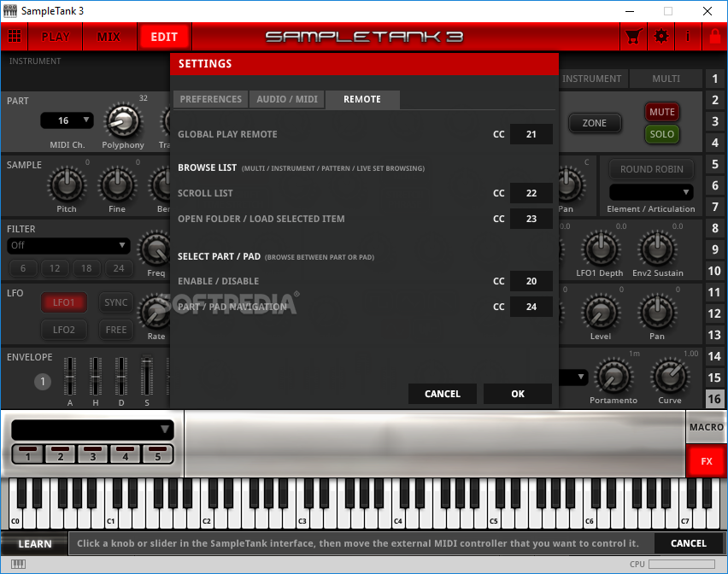This screenshot has width=728, height=574.
Task: Click the red padlock icon
Action: coord(715,36)
